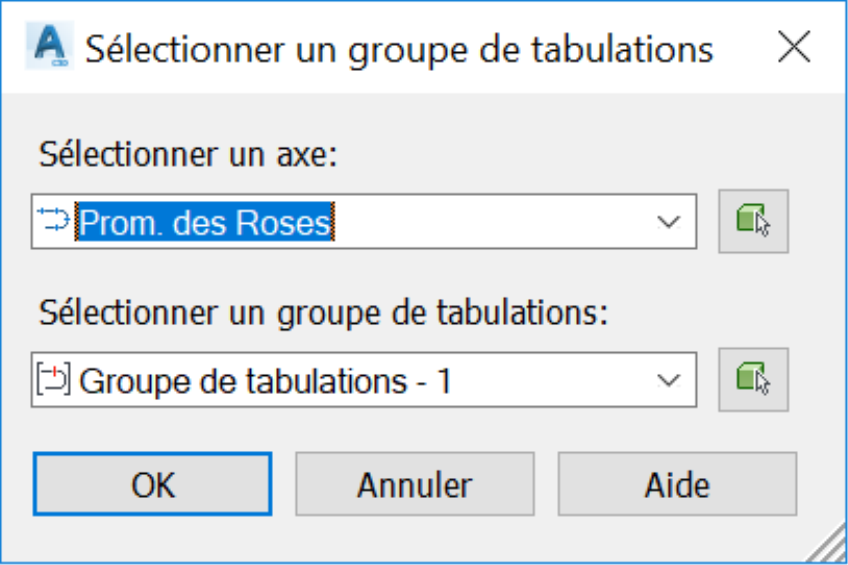The width and height of the screenshot is (848, 565).
Task: Click the Sélectionner un axe label
Action: (188, 155)
